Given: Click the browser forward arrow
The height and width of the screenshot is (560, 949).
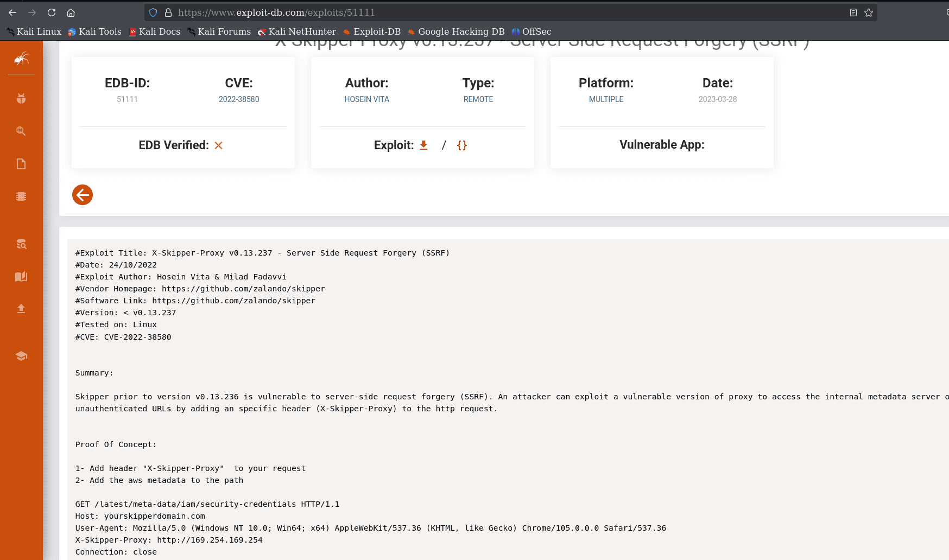Looking at the screenshot, I should (32, 12).
